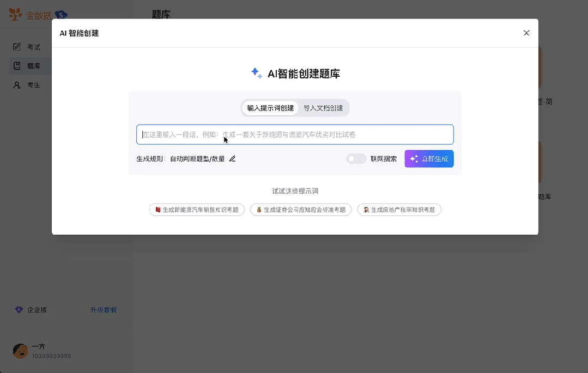
Task: Click the 生成房地产税率知识考题 prompt chip
Action: 399,209
